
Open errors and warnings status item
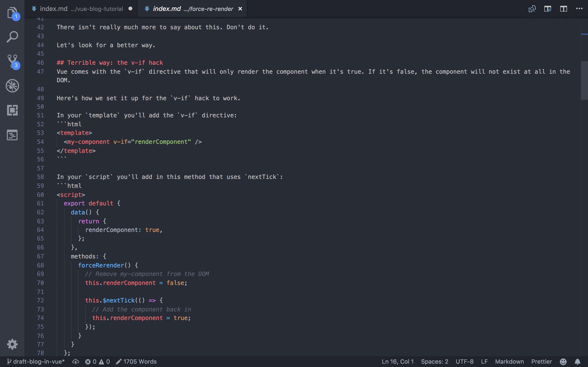coord(97,362)
